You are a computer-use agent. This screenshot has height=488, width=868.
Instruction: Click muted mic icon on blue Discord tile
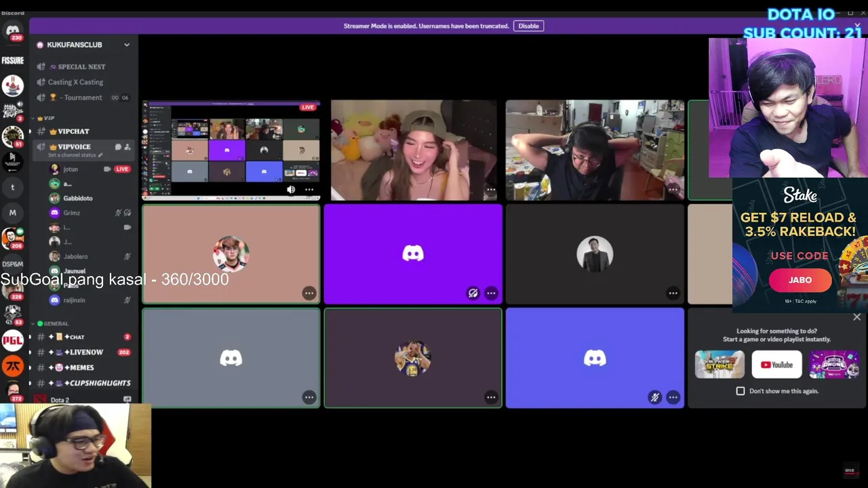pyautogui.click(x=654, y=397)
